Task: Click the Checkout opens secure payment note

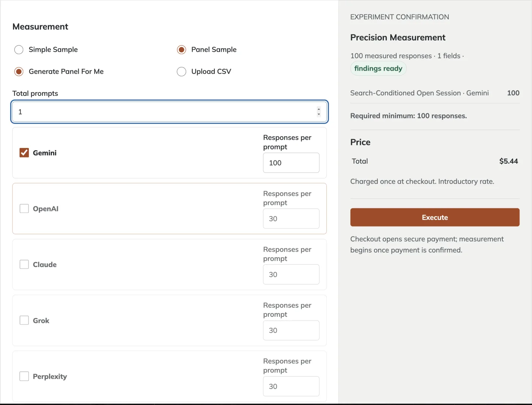Action: 427,245
